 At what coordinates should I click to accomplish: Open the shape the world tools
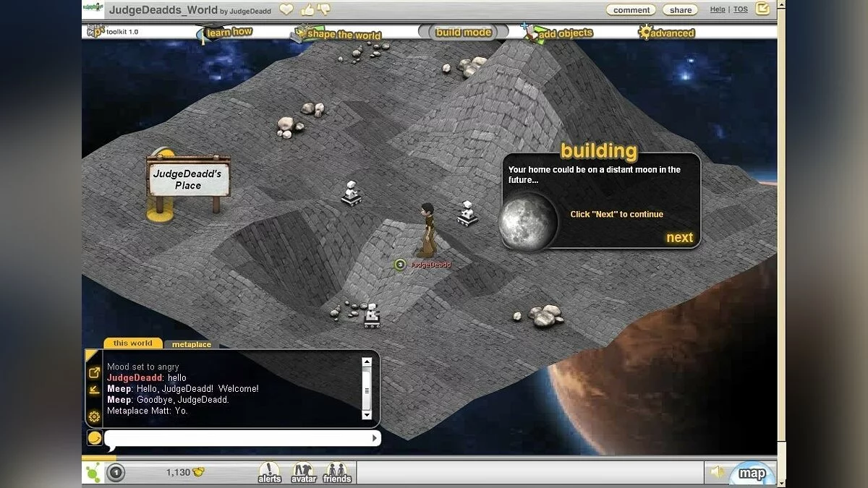pyautogui.click(x=337, y=34)
